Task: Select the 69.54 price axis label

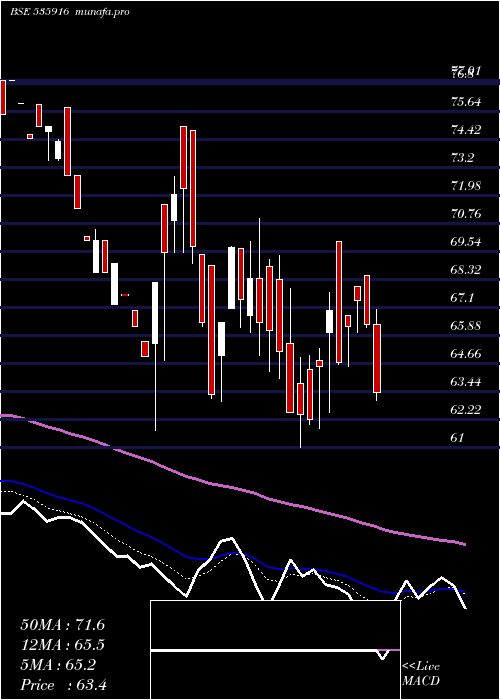Action: (466, 242)
